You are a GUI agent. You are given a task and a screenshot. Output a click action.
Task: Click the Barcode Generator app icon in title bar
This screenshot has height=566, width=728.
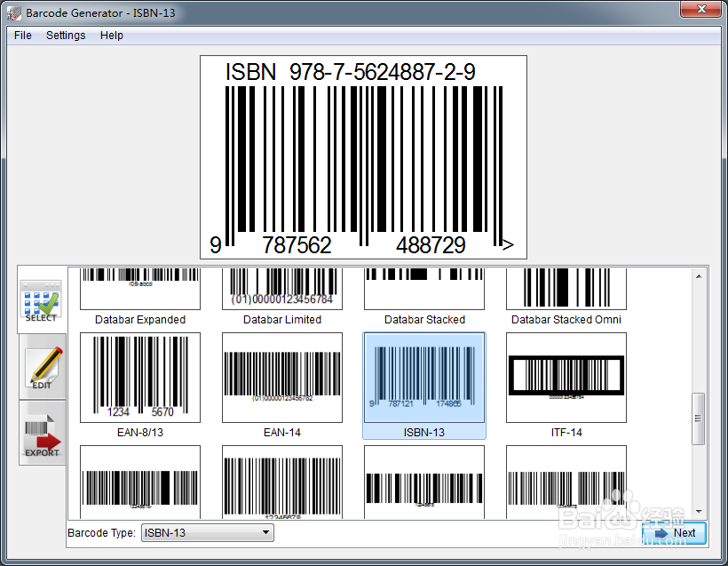[x=14, y=13]
